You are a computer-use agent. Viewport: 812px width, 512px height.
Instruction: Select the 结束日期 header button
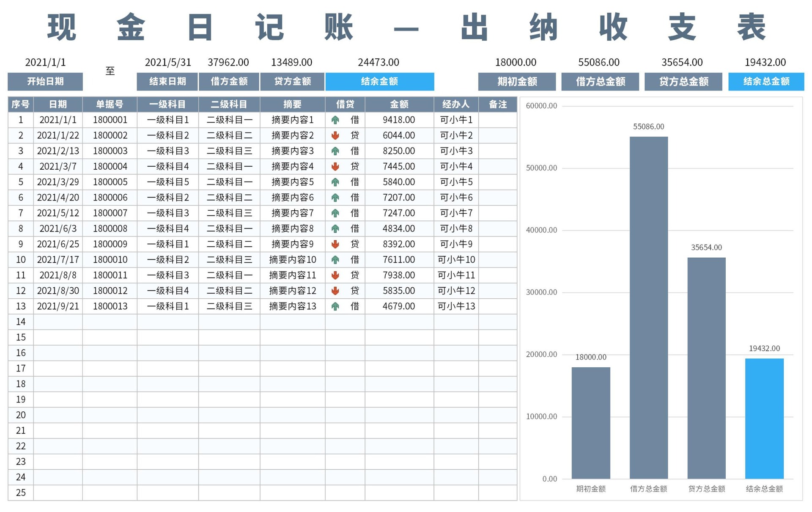[x=167, y=82]
